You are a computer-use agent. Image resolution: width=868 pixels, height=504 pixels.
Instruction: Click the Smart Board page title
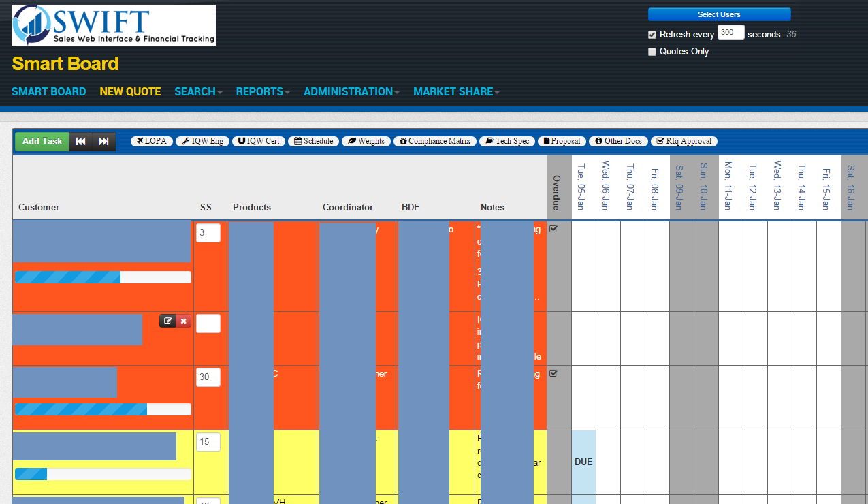(x=65, y=64)
